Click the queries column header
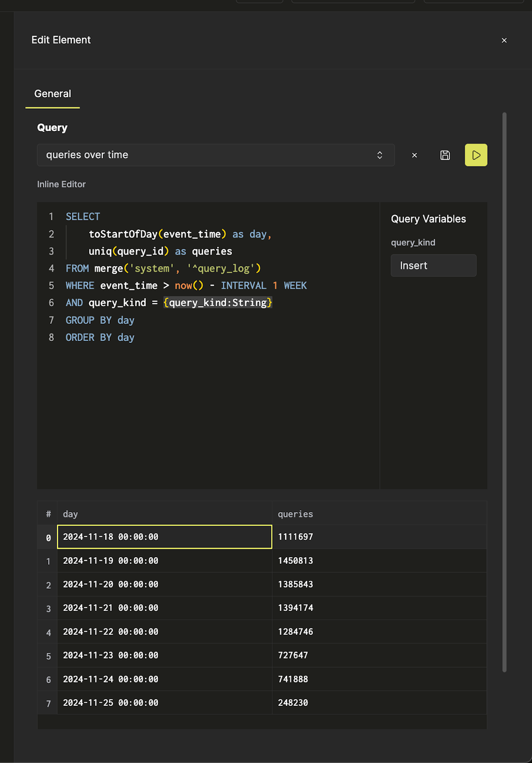Screen dimensions: 532x763 click(295, 514)
